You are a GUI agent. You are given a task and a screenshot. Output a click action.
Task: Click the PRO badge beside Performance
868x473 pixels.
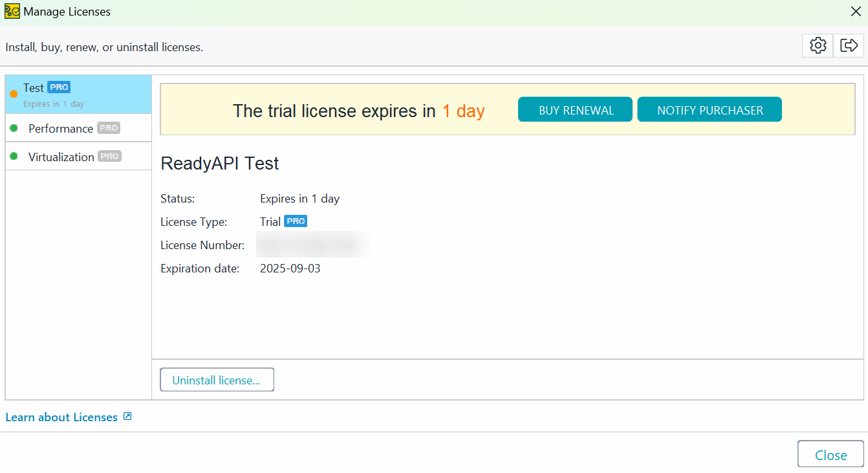tap(108, 127)
